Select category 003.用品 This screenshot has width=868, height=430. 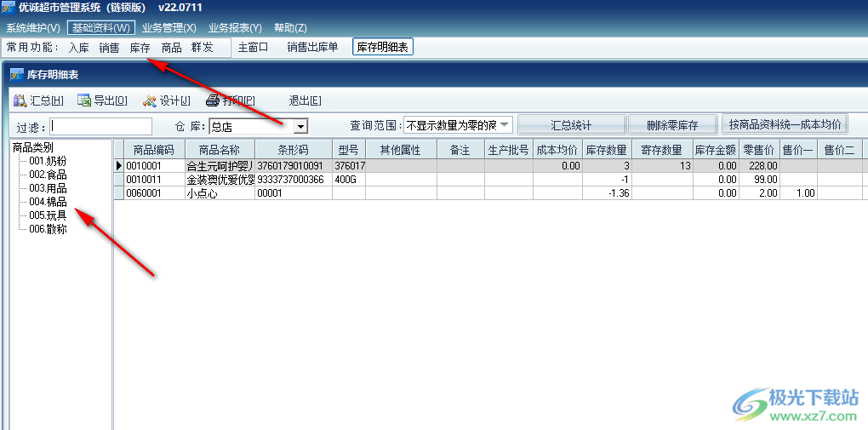[x=48, y=188]
